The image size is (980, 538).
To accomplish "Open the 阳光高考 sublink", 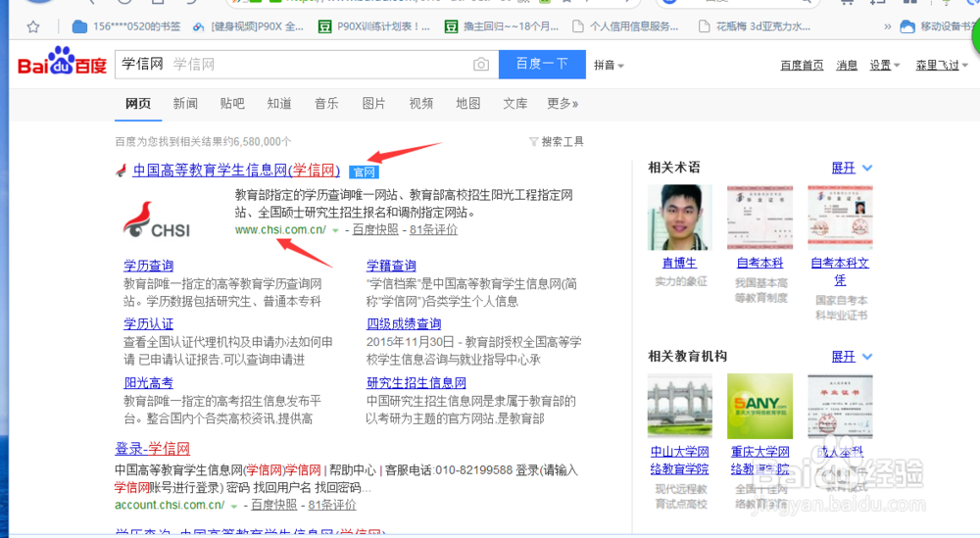I will pyautogui.click(x=148, y=383).
